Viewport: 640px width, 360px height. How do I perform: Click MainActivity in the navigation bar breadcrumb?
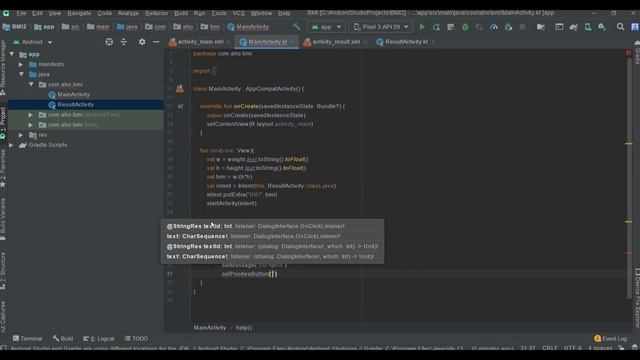tap(248, 27)
